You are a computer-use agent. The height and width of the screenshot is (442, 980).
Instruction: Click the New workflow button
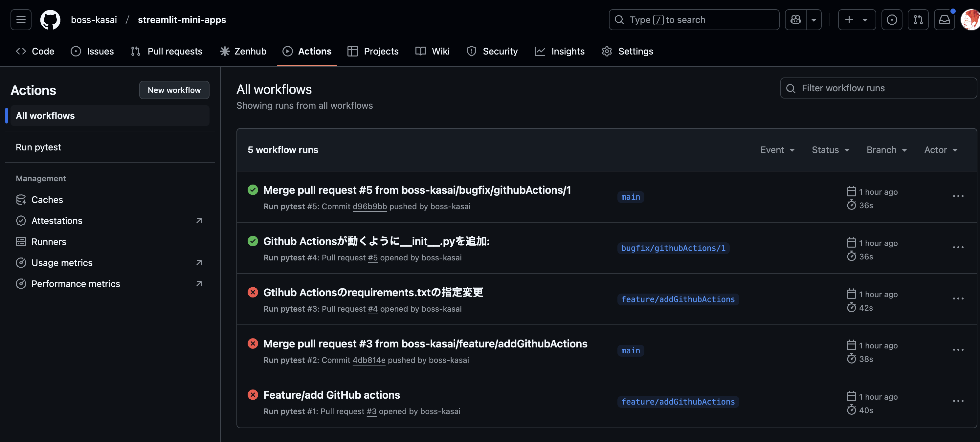[x=174, y=90]
